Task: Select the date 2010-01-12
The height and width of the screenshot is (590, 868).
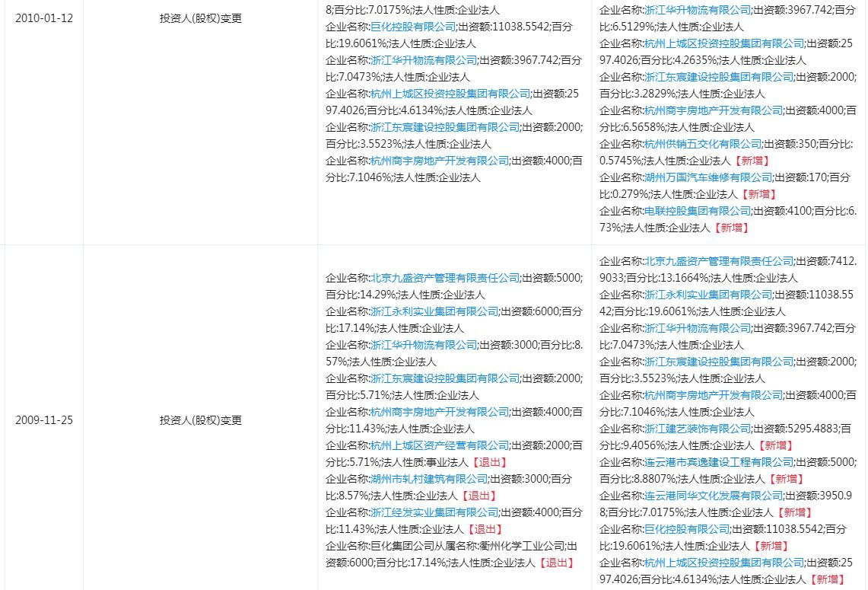Action: coord(44,18)
